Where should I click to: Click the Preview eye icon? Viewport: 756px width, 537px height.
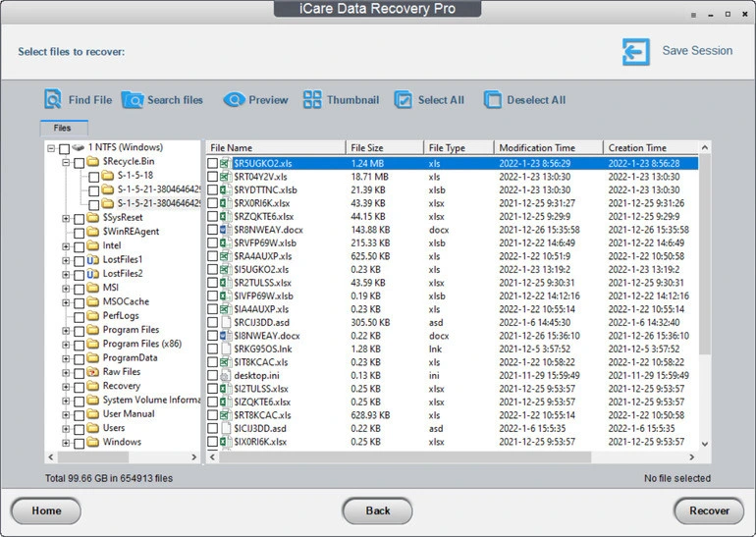tap(234, 100)
